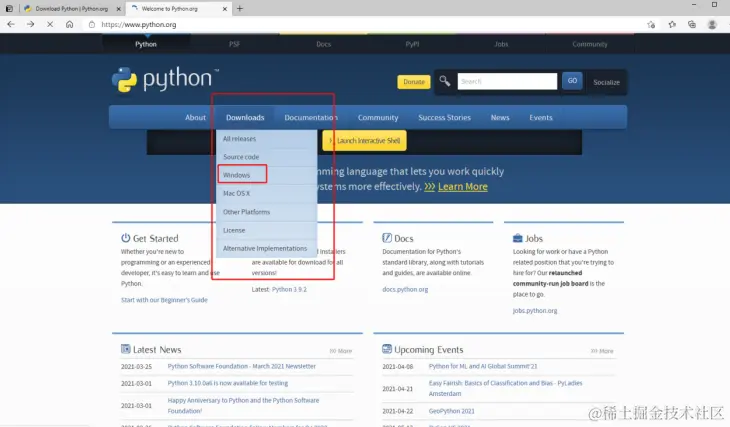The width and height of the screenshot is (730, 427).
Task: Expand the Socialize dropdown
Action: click(x=606, y=82)
